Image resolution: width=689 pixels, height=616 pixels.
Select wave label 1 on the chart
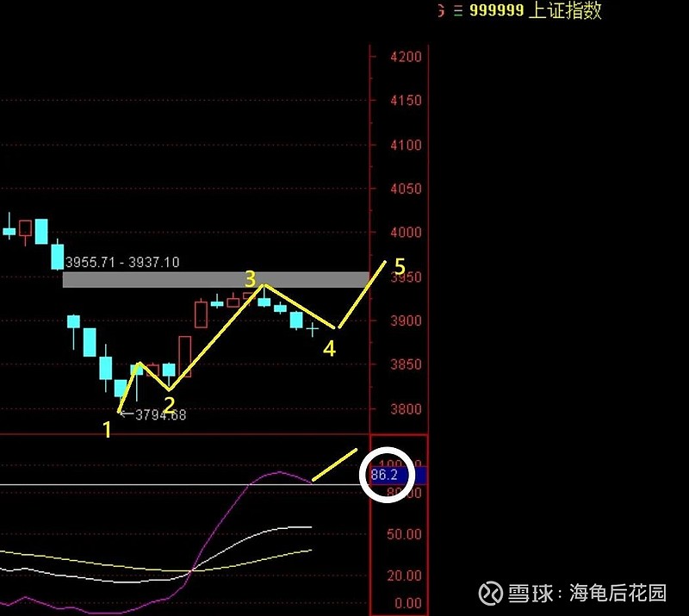tap(106, 428)
